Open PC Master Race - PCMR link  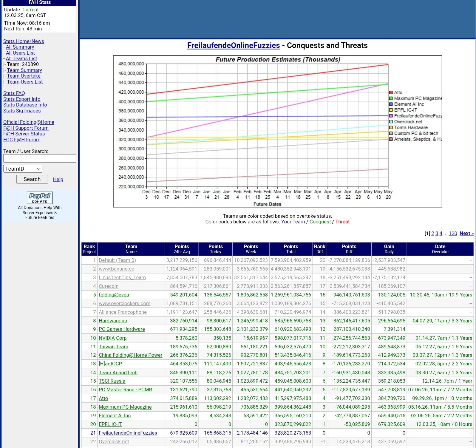pos(125,390)
